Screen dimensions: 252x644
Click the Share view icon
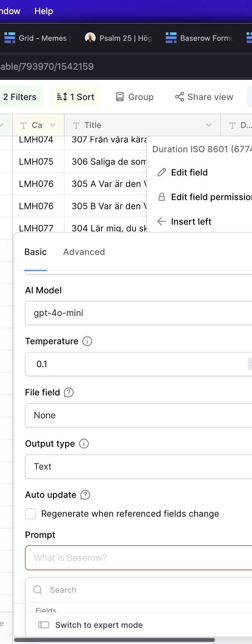tap(180, 97)
